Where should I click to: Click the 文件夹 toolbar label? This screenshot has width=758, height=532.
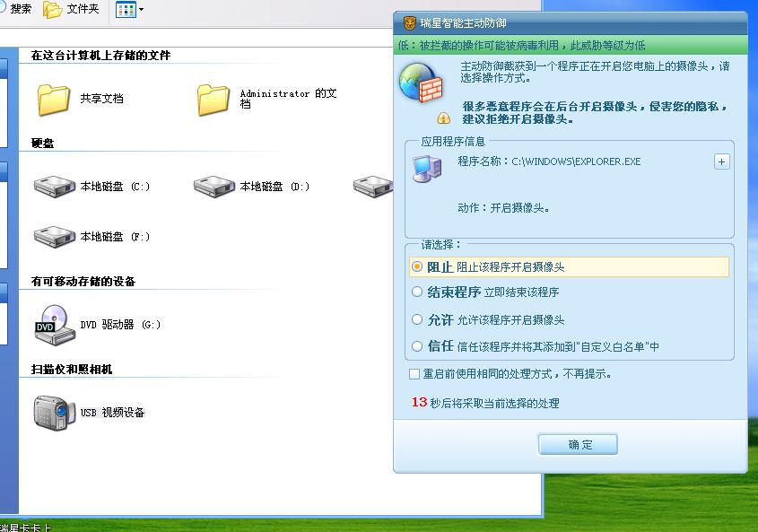tap(83, 9)
